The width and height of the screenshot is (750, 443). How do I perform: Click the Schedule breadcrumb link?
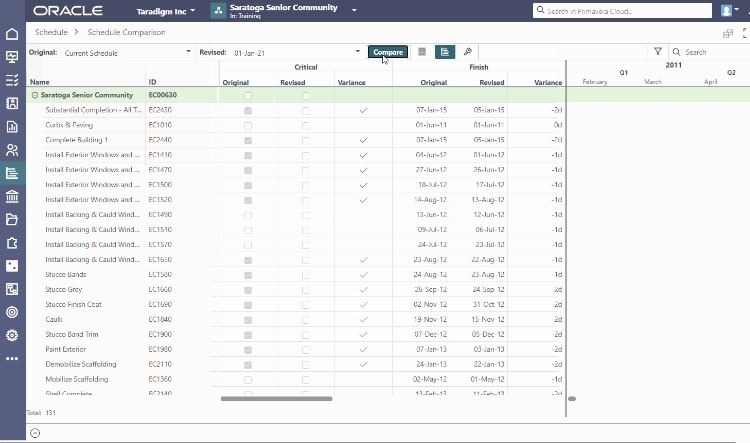click(x=51, y=32)
